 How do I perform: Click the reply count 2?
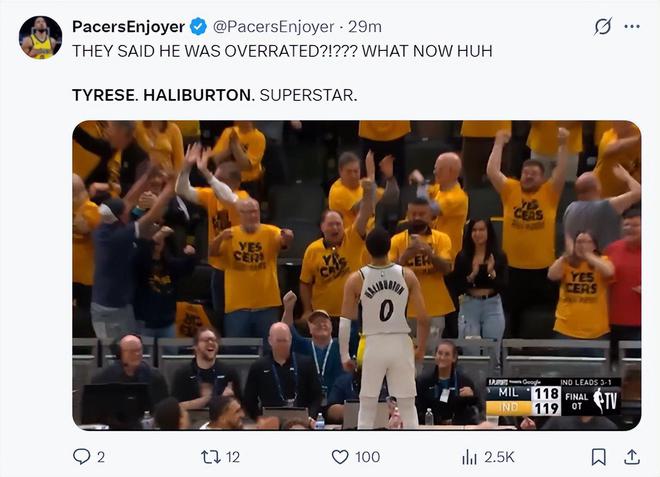(x=101, y=457)
